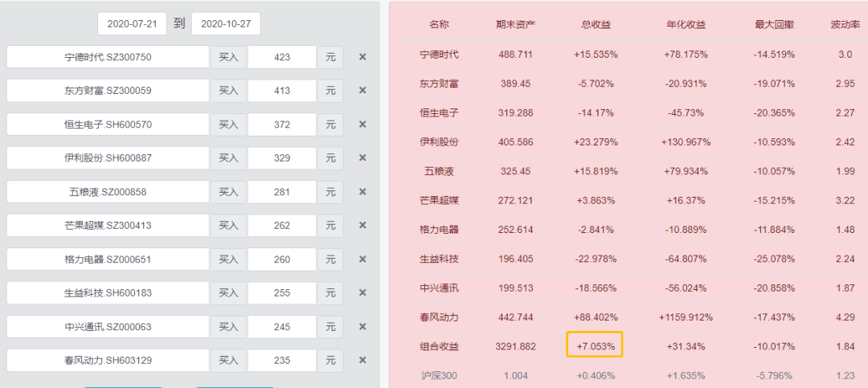Select the 元 unit for 生益科技
This screenshot has width=868, height=388.
point(330,293)
